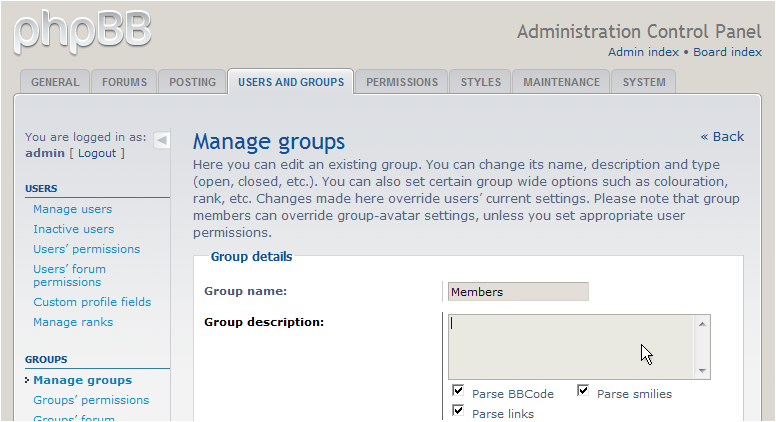Select the Styles tab
This screenshot has width=776, height=422.
pyautogui.click(x=480, y=82)
